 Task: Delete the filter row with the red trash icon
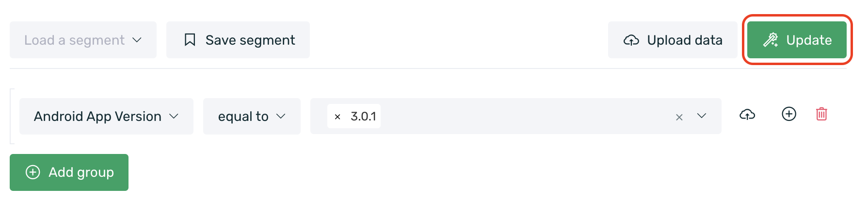pyautogui.click(x=821, y=114)
